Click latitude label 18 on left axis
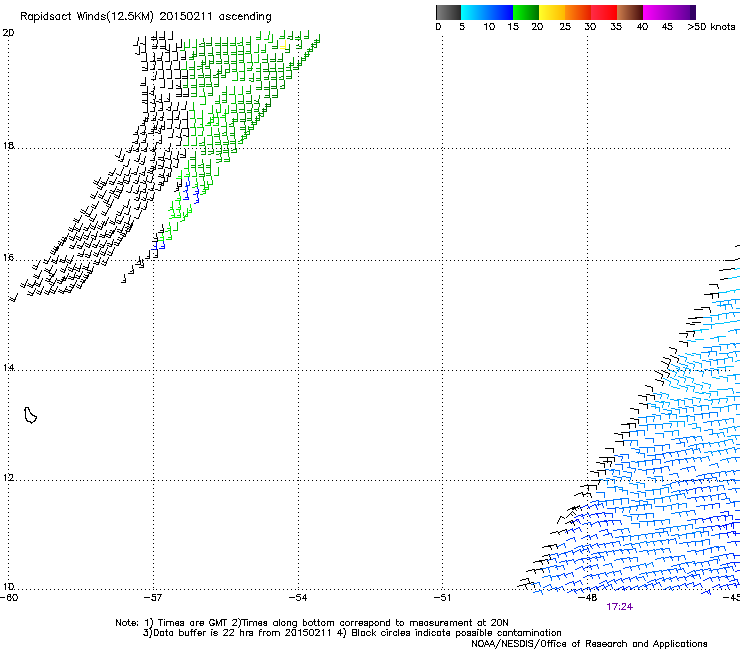Viewport: 740px width, 650px height. tap(8, 145)
